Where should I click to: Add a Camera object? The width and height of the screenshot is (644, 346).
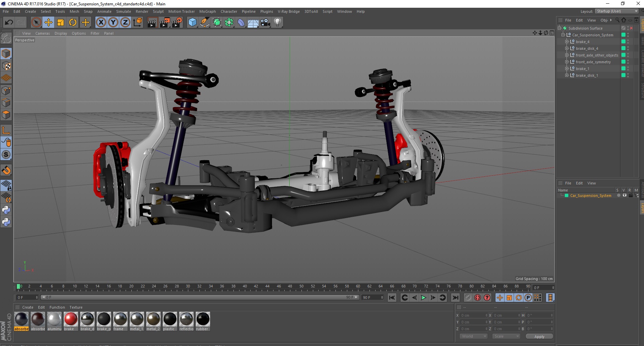(x=265, y=23)
